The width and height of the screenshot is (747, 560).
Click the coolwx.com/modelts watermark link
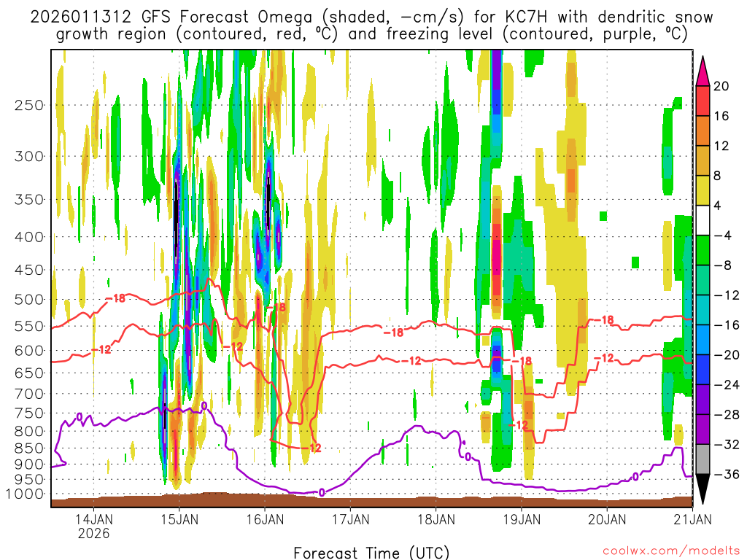pyautogui.click(x=671, y=551)
